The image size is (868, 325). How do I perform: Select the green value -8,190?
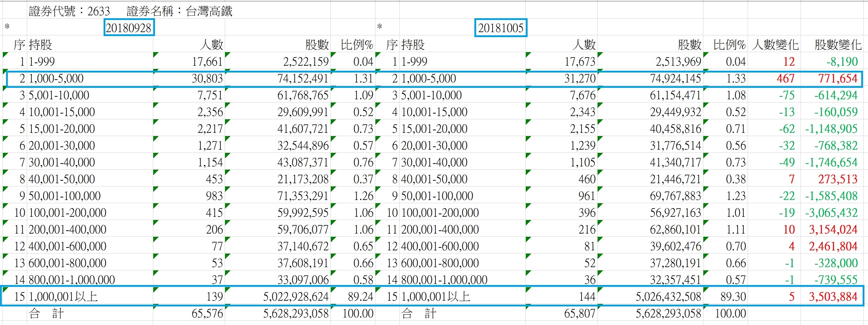coord(842,61)
